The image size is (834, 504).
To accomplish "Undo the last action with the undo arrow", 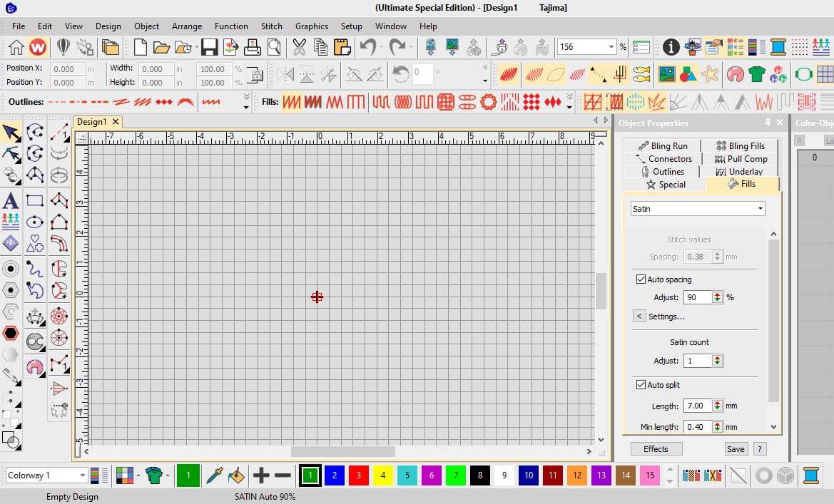I will [368, 47].
